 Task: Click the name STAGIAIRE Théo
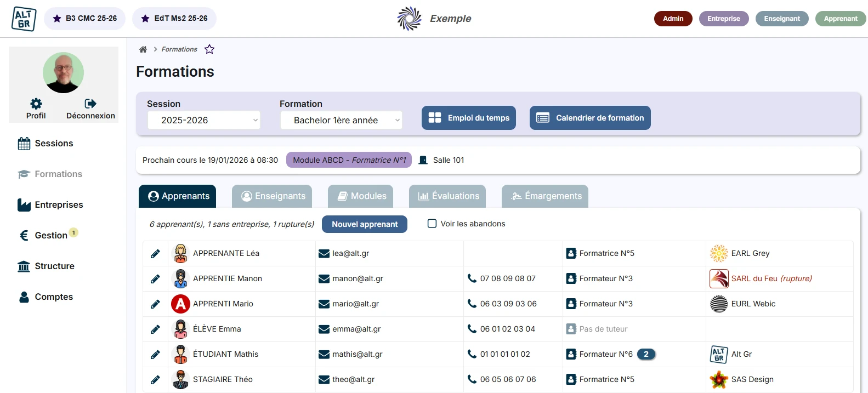[x=223, y=379]
